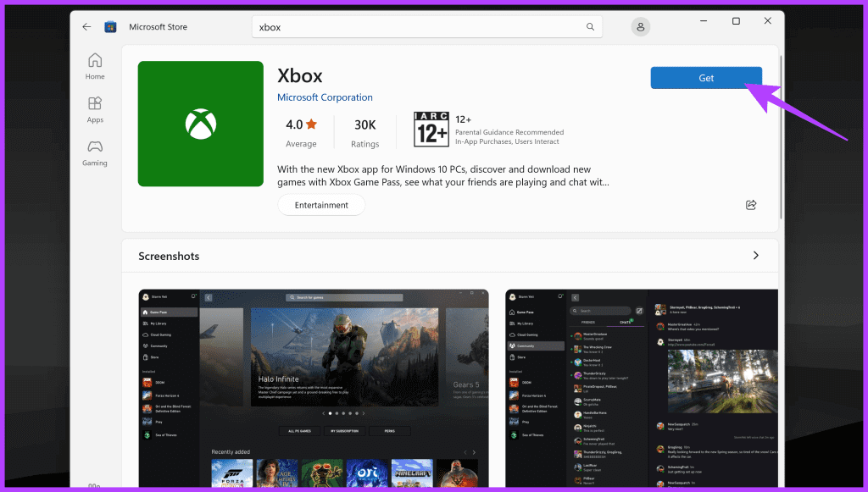Select the Entertainment category tag
This screenshot has height=492, width=868.
point(321,205)
